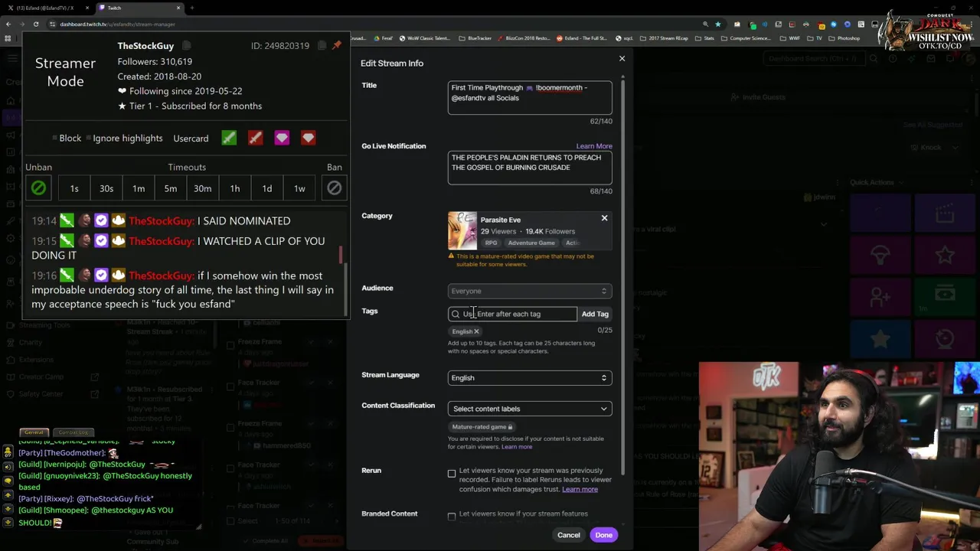
Task: Click the bookmark star in address bar
Action: pyautogui.click(x=717, y=24)
